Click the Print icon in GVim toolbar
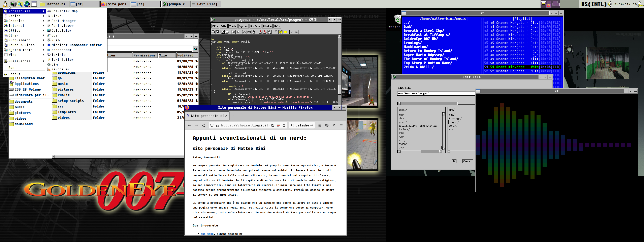The height and width of the screenshot is (242, 644). click(x=227, y=32)
